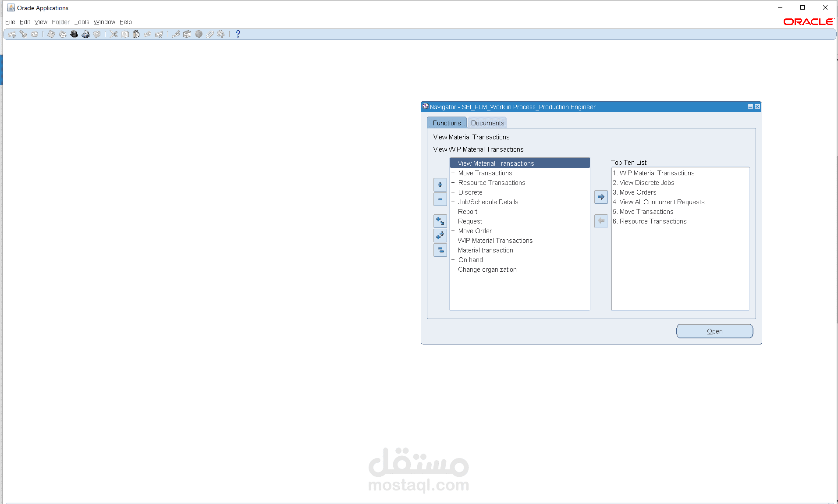Click the New record toolbar icon
This screenshot has height=504, width=838.
click(12, 34)
